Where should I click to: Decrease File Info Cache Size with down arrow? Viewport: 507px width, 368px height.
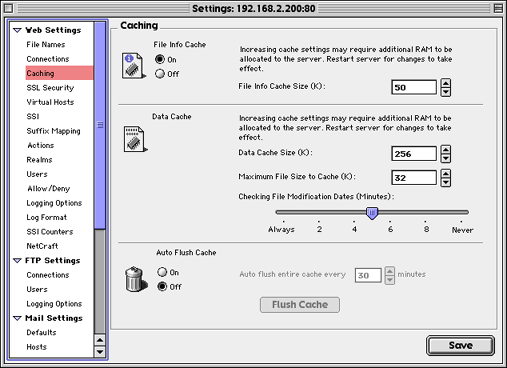(x=446, y=92)
